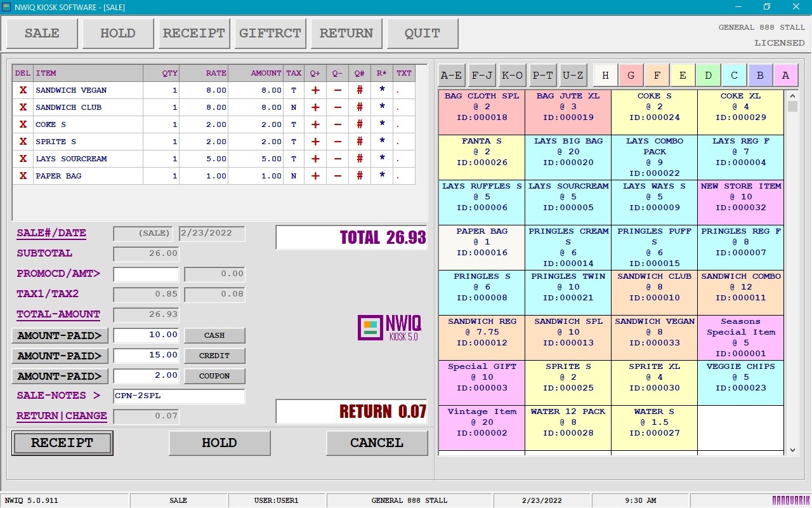This screenshot has height=508, width=812.
Task: Set quantity number for COKE S via #
Action: (360, 124)
